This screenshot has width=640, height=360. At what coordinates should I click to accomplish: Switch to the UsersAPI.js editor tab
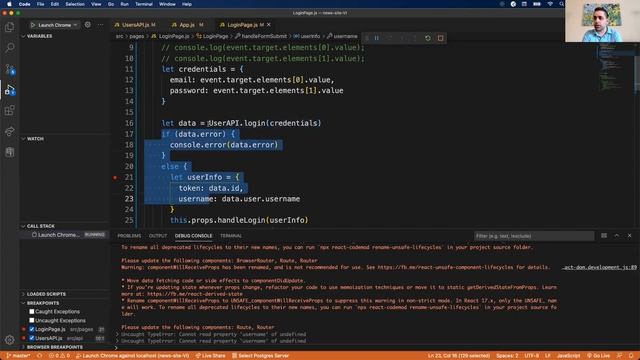(135, 25)
